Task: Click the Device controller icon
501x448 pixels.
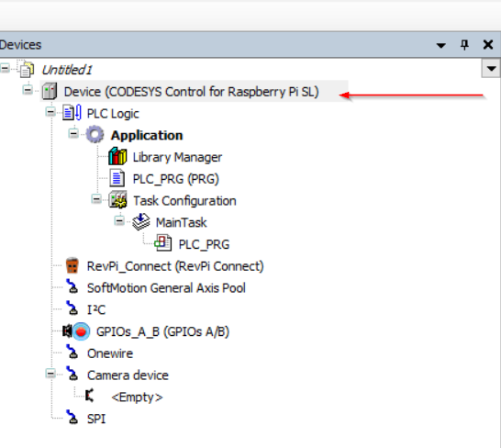Action: 50,92
